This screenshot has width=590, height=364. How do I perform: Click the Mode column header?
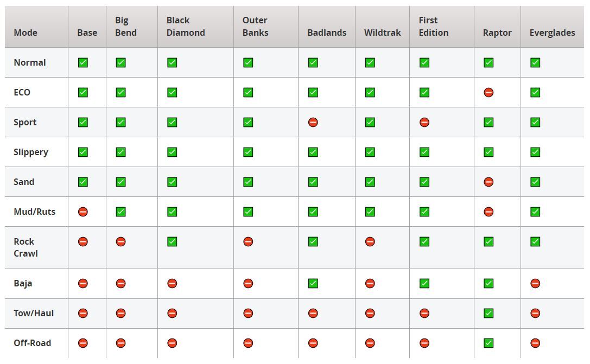pos(26,33)
